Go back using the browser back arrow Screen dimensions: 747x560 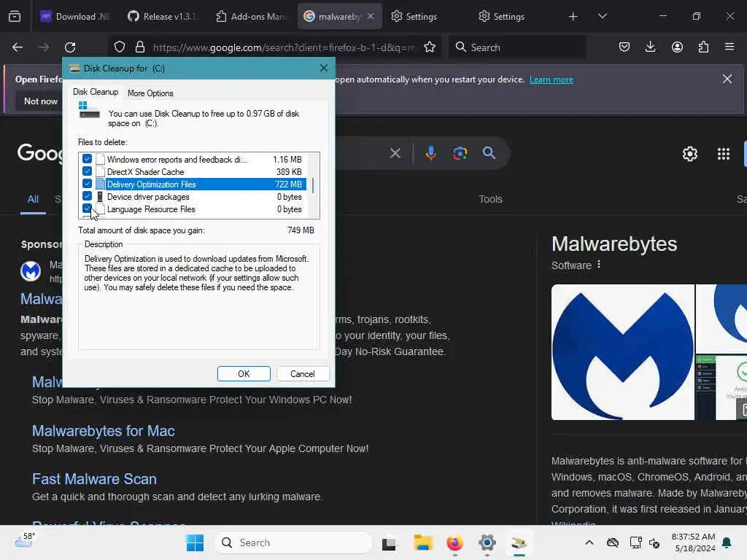pos(18,47)
